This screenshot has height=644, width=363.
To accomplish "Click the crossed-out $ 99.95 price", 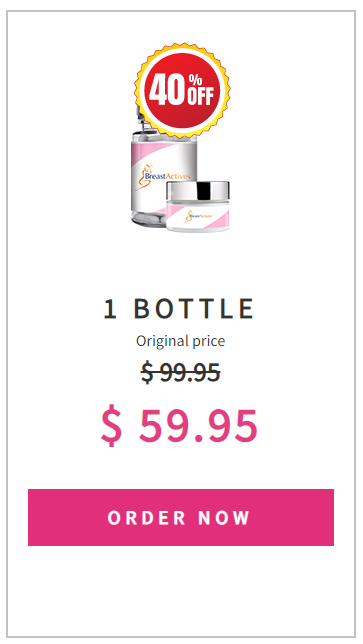I will (x=181, y=372).
